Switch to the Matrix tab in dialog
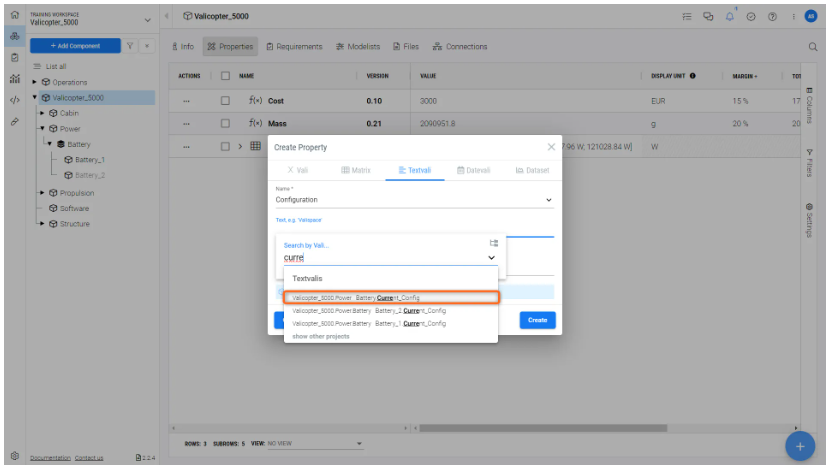Image resolution: width=835 pixels, height=465 pixels. tap(356, 170)
